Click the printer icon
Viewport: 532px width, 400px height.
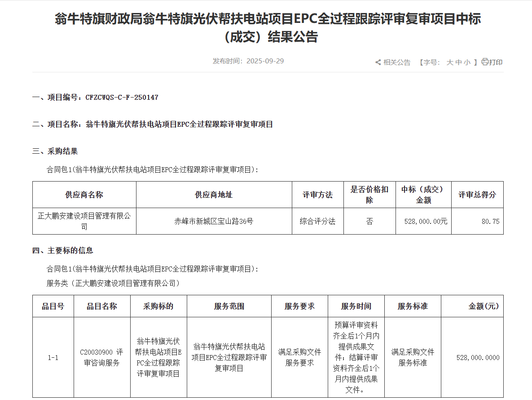click(484, 62)
